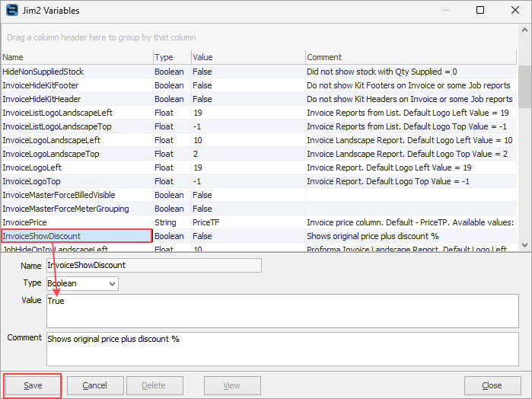The height and width of the screenshot is (399, 532).
Task: Click the Jim2 app icon in title bar
Action: point(12,11)
